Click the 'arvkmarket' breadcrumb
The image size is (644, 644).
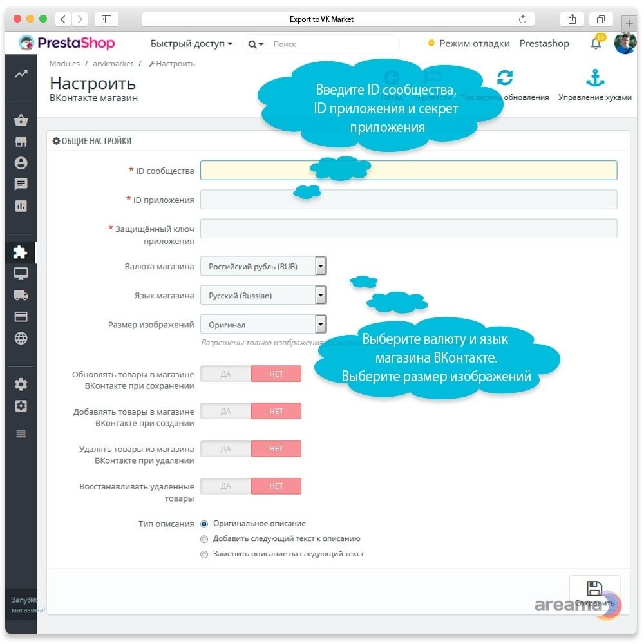[x=113, y=64]
